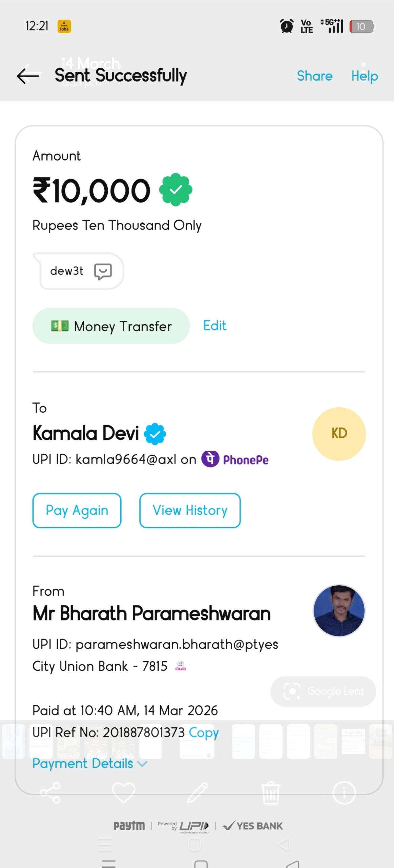Viewport: 394px width, 868px height.
Task: Tap the Payment Details chevron arrow
Action: pyautogui.click(x=143, y=764)
